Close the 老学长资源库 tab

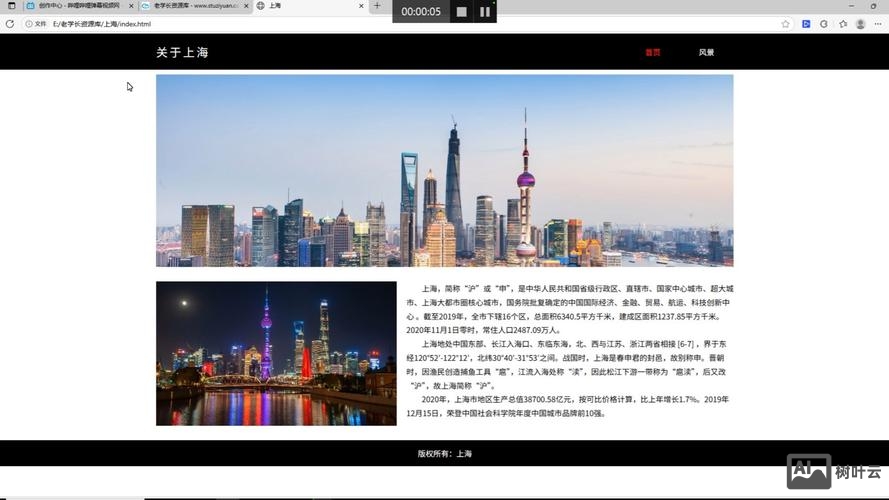point(246,6)
